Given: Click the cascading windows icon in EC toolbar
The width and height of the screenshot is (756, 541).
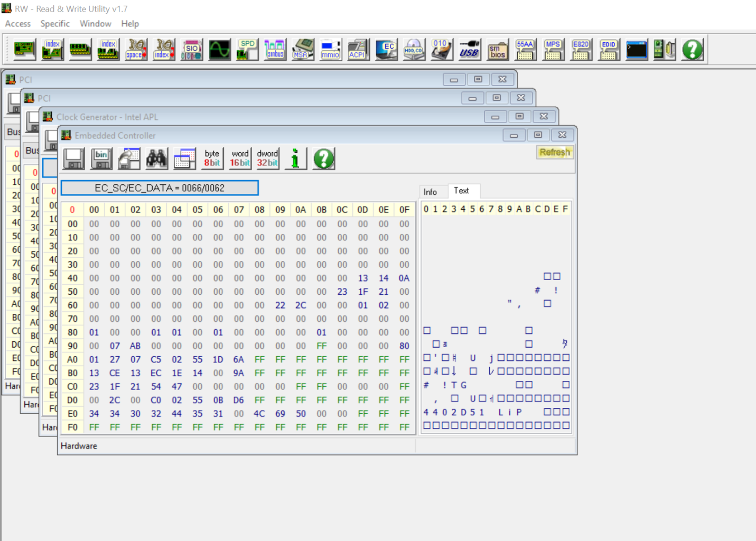Looking at the screenshot, I should [184, 158].
